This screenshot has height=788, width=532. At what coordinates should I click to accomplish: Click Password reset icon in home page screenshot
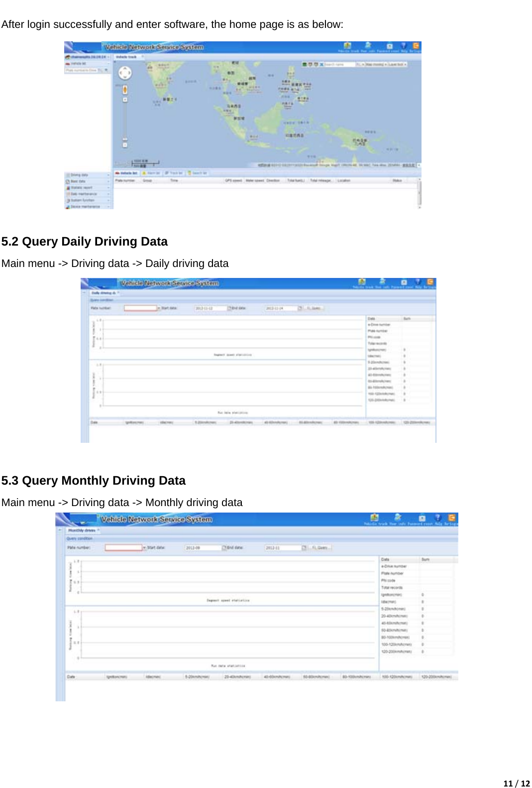pos(390,46)
